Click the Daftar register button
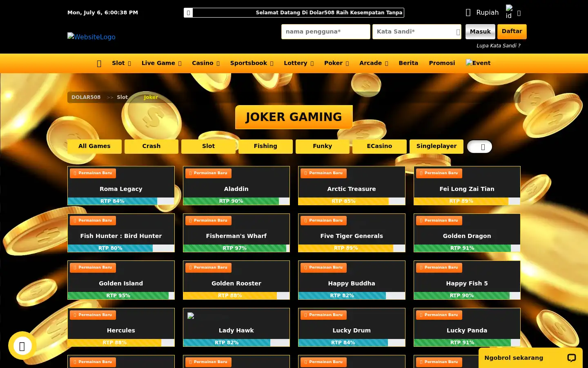This screenshot has height=368, width=588. 512,31
